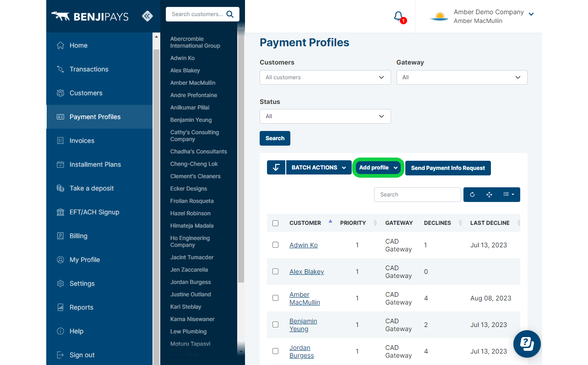Open the columns list dropdown icon
The height and width of the screenshot is (365, 588).
(x=508, y=195)
